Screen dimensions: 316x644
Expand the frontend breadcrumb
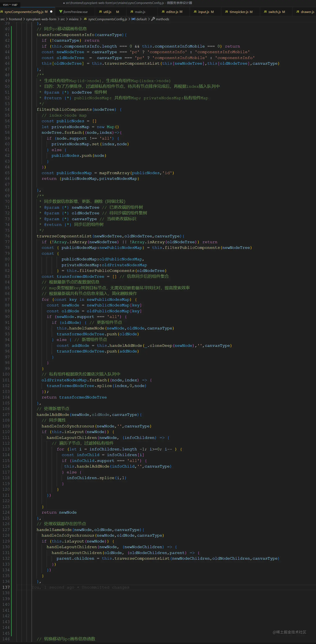[15, 19]
